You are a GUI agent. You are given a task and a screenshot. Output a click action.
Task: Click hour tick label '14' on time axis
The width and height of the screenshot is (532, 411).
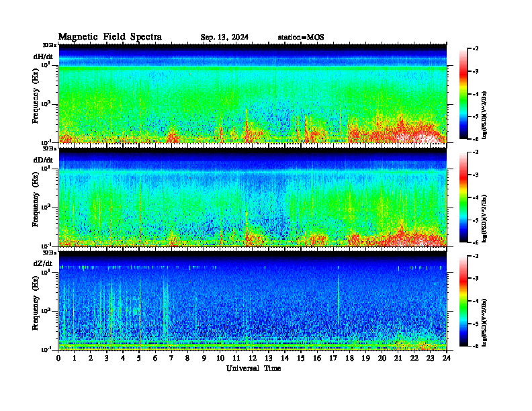[x=285, y=358]
